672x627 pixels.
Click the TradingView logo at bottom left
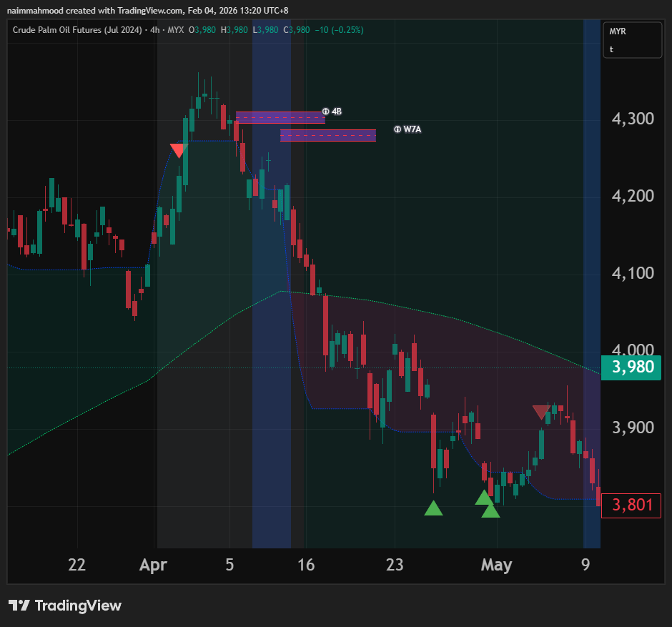(64, 606)
